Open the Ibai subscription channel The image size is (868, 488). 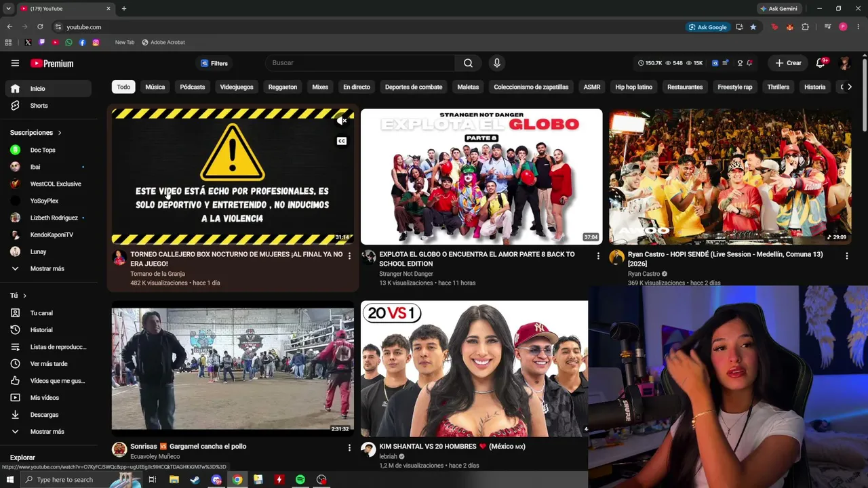(47, 167)
